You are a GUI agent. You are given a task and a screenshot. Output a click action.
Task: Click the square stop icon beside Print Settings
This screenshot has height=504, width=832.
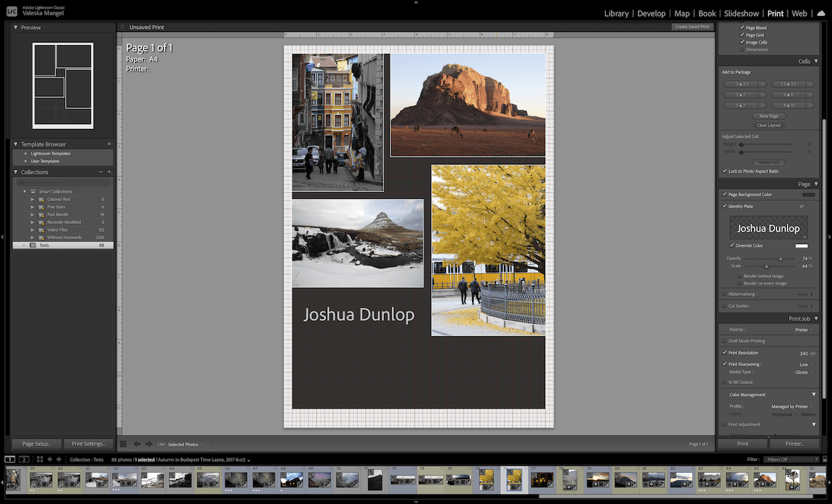click(123, 444)
